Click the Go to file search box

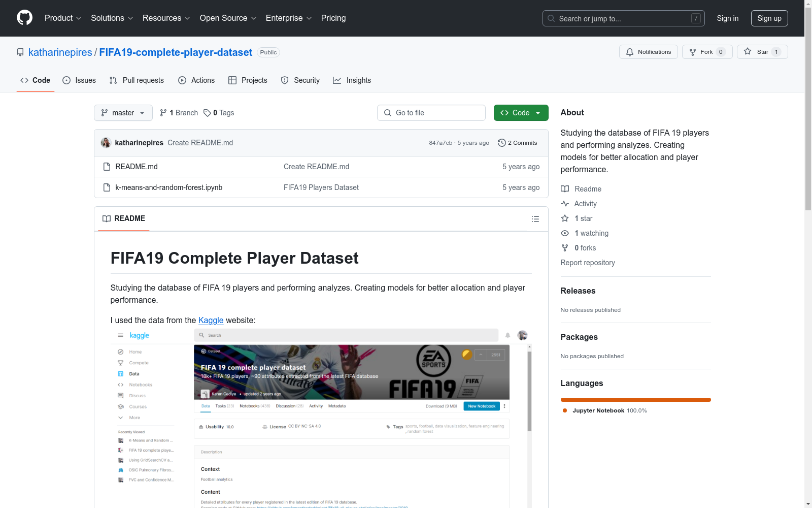pyautogui.click(x=431, y=113)
